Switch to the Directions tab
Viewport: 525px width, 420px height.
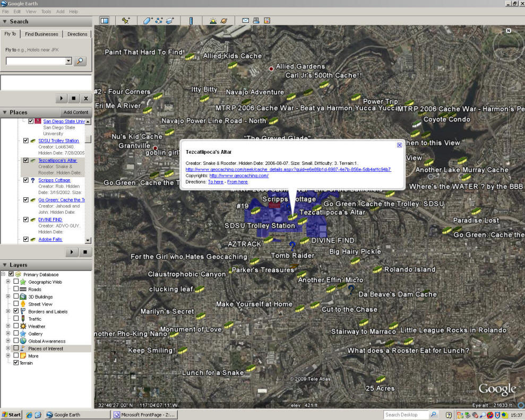(x=78, y=34)
